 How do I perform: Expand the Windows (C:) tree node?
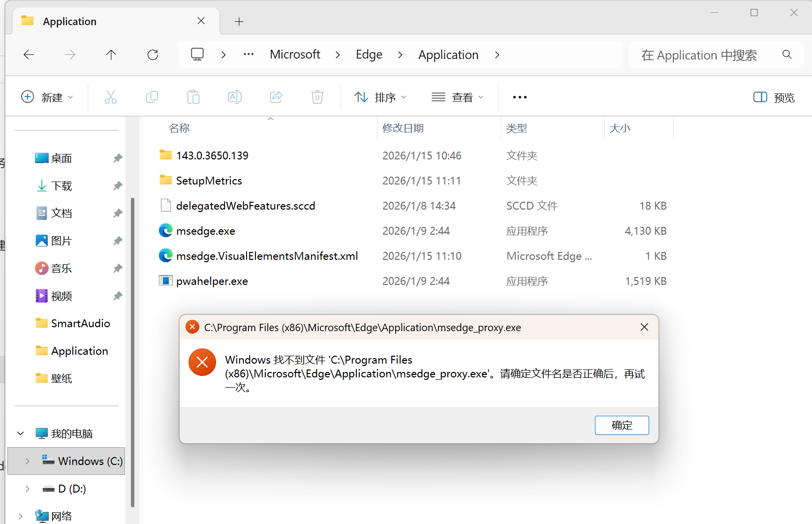pos(28,461)
